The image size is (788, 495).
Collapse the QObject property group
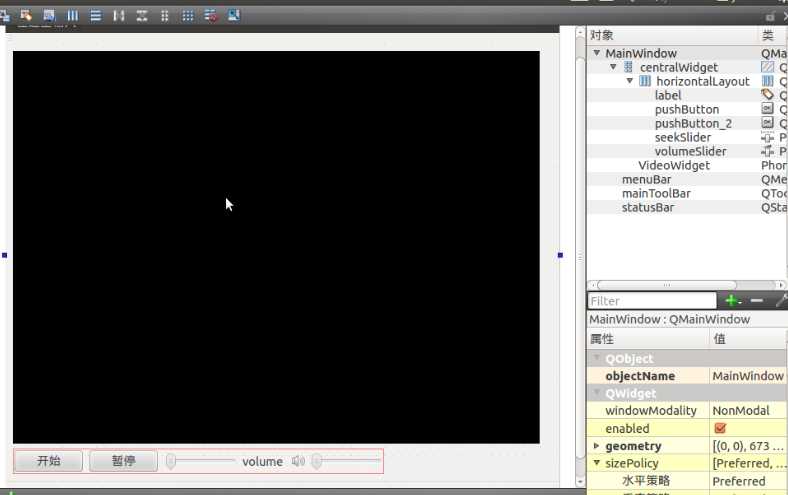(597, 358)
